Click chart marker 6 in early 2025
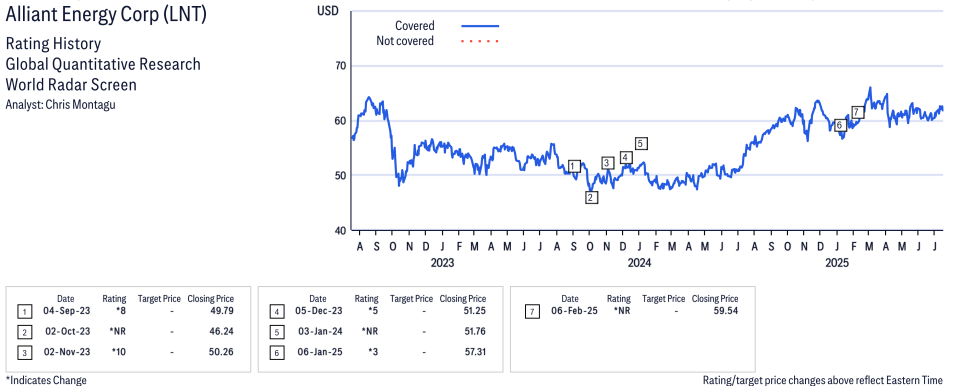Image resolution: width=954 pixels, height=386 pixels. (840, 125)
